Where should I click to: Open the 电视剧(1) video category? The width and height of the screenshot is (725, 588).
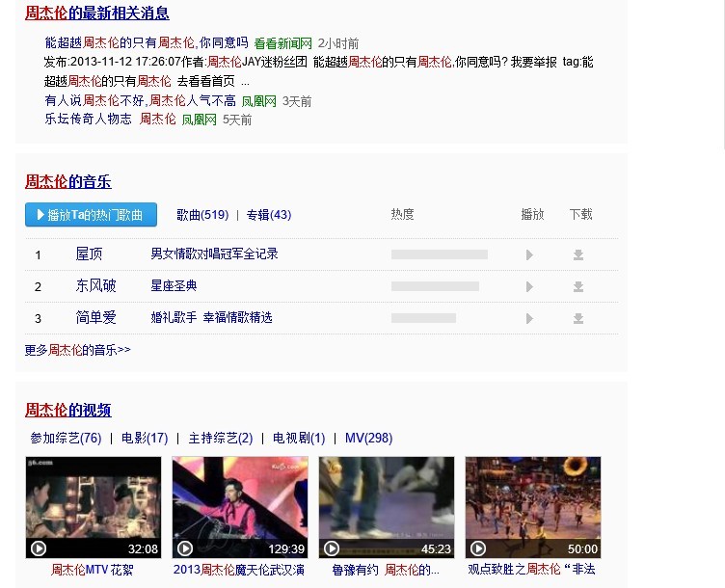tap(299, 438)
